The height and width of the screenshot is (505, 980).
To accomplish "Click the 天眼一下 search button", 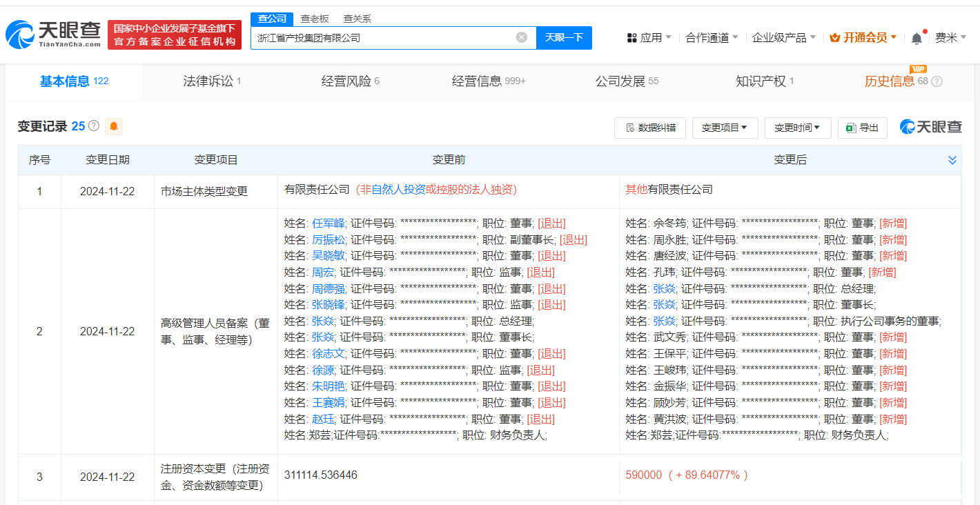I will 564,37.
